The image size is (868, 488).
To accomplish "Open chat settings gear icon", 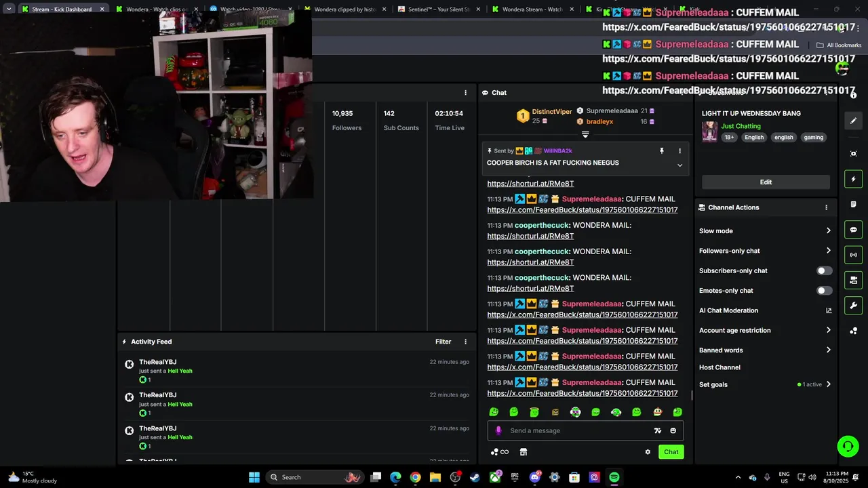I will click(648, 452).
